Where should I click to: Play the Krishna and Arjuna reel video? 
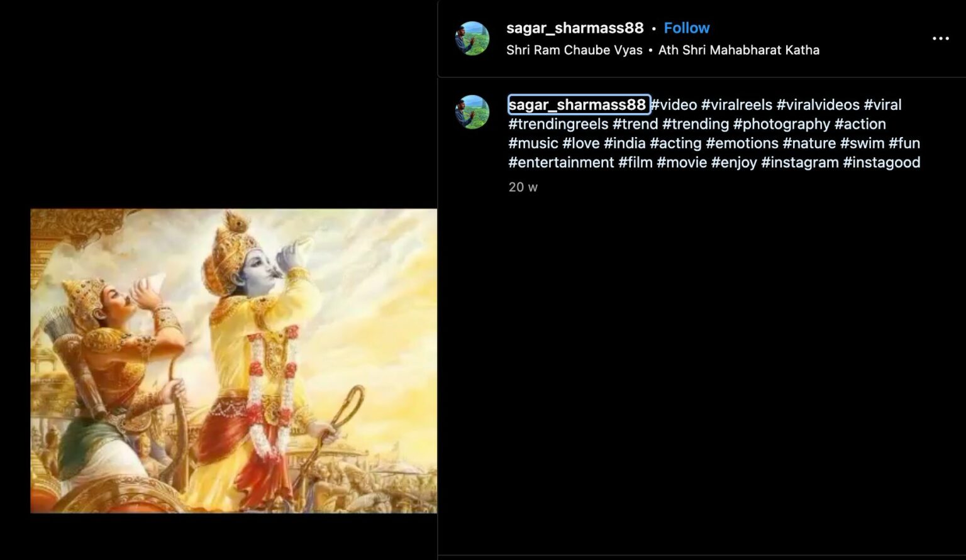pos(233,361)
